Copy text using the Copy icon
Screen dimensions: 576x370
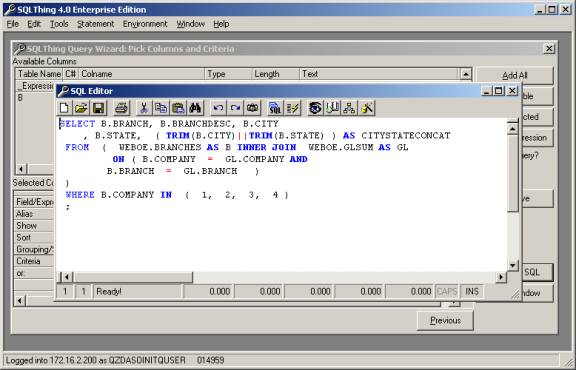click(161, 108)
